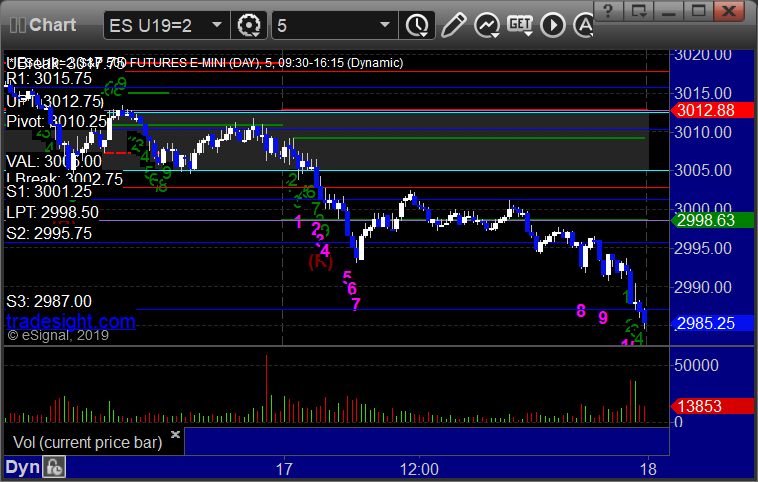Maximize the chart window
758x482 pixels.
tap(698, 11)
